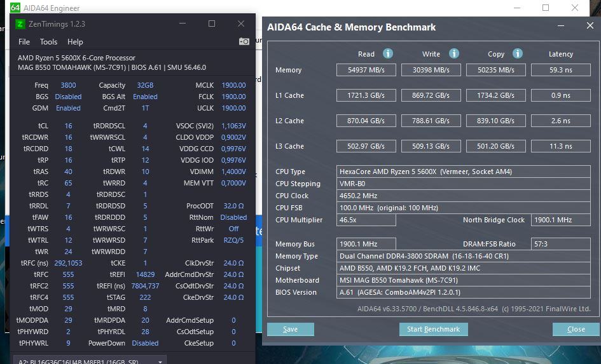Click the ZenTimings app logo icon
Screen dimensions: 601x364
[20, 24]
